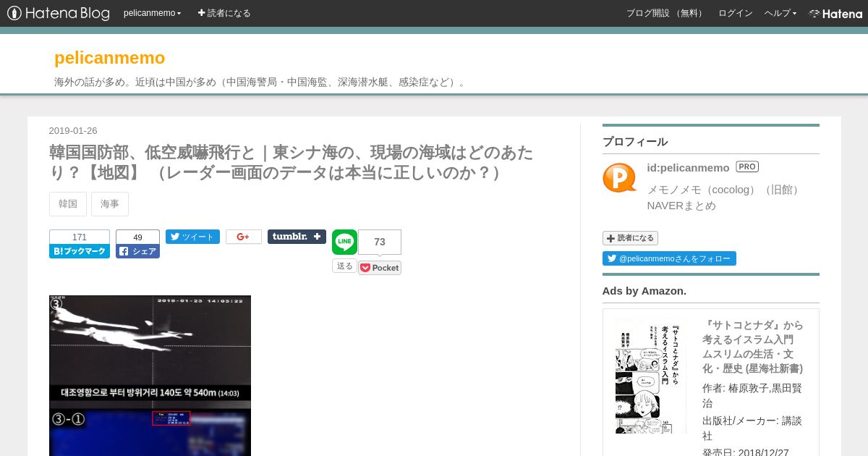Open the NAVERまとめ link

click(681, 206)
